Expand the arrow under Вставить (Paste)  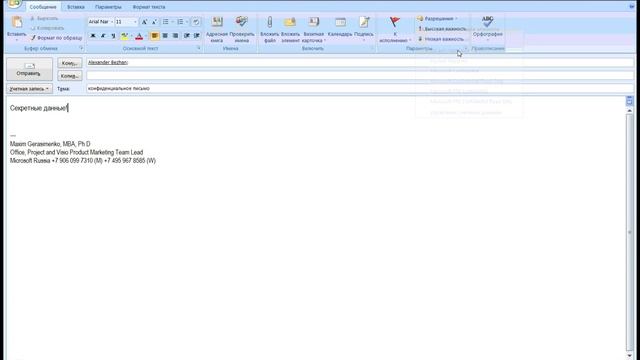(x=17, y=40)
